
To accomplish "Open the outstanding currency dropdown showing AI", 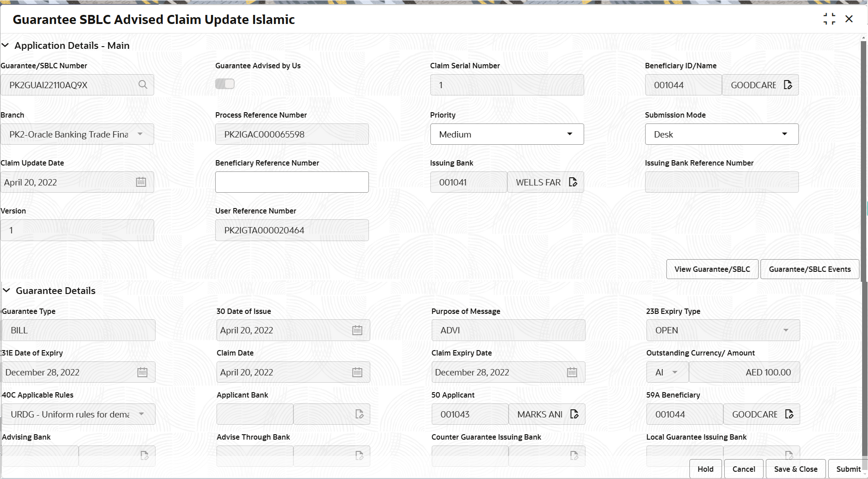I will point(675,372).
